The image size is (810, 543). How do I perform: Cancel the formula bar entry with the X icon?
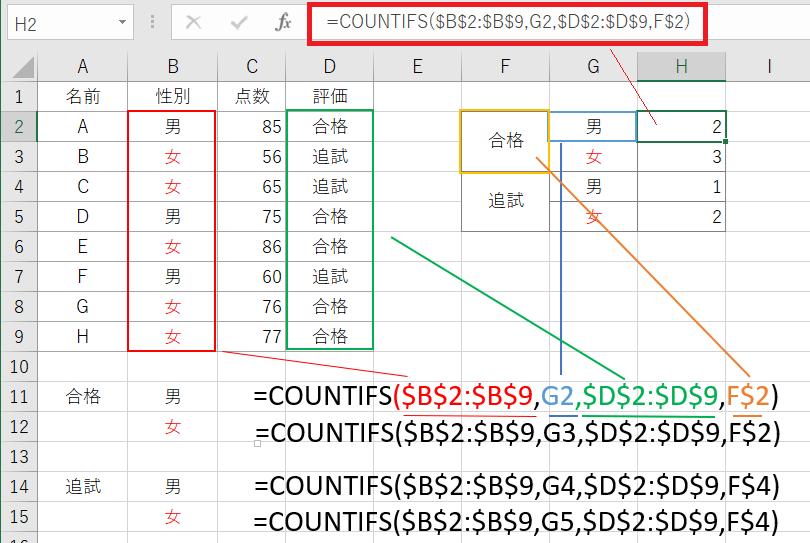pos(194,22)
